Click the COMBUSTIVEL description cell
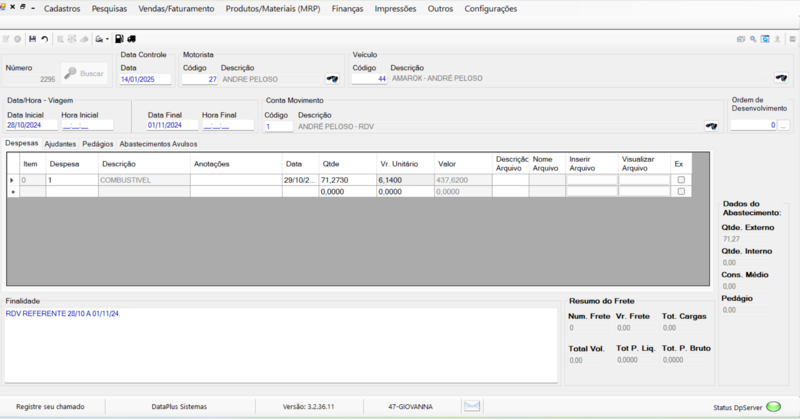This screenshot has height=419, width=800. [x=144, y=180]
